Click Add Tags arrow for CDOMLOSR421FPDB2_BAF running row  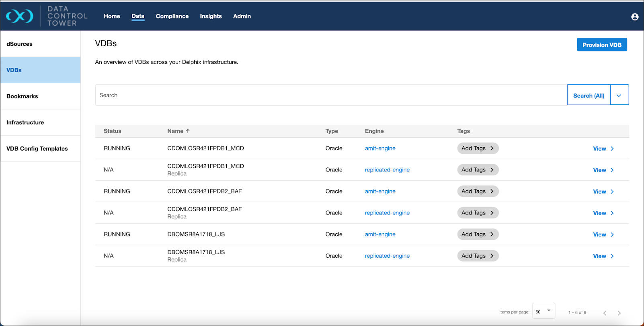[x=492, y=192]
